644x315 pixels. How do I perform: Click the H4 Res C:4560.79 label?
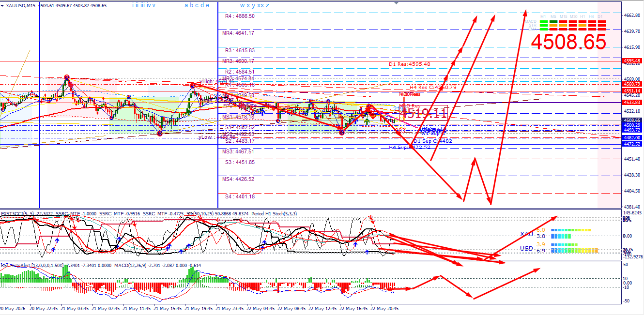point(433,87)
